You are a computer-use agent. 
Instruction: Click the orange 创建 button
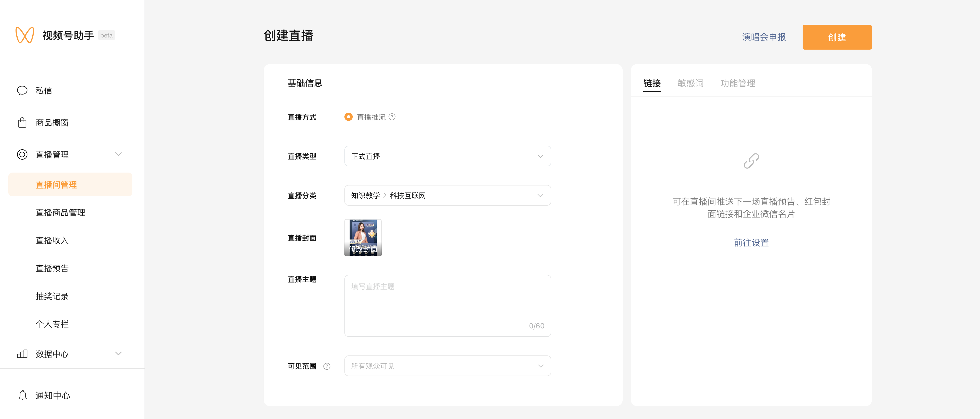click(836, 37)
